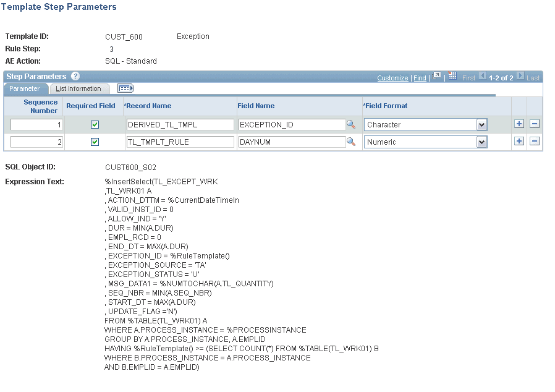The image size is (555, 392).
Task: Sort by Field Name column header
Action: 256,106
